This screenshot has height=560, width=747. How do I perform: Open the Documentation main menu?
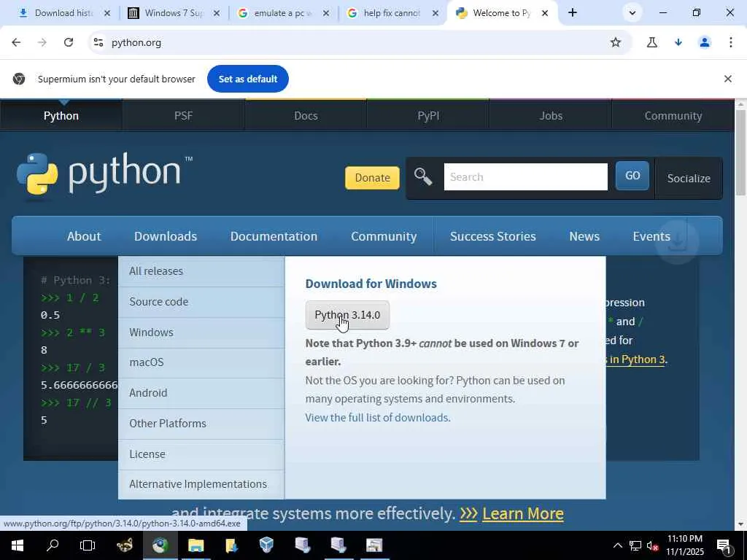[274, 236]
